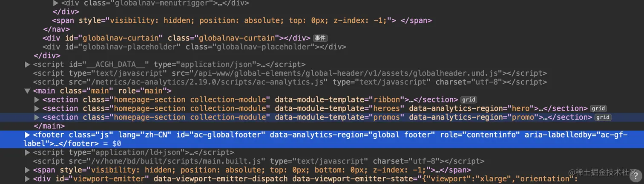The width and height of the screenshot is (644, 184).
Task: Expand the heroes section node
Action: (x=37, y=108)
